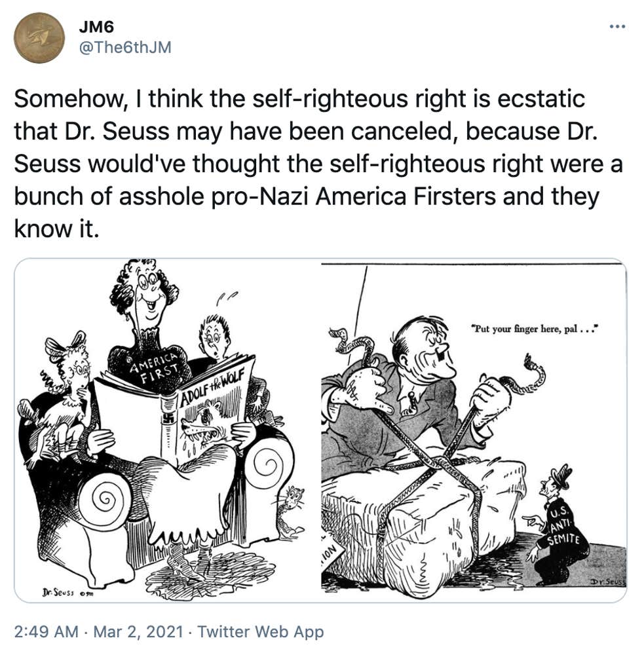Open the Twitter Web App source link

click(x=260, y=631)
